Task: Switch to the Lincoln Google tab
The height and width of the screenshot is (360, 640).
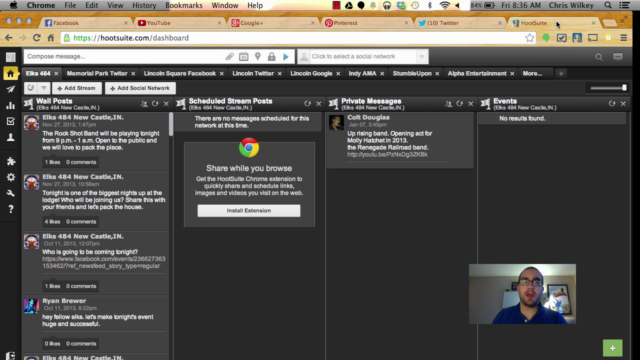Action: coord(311,73)
